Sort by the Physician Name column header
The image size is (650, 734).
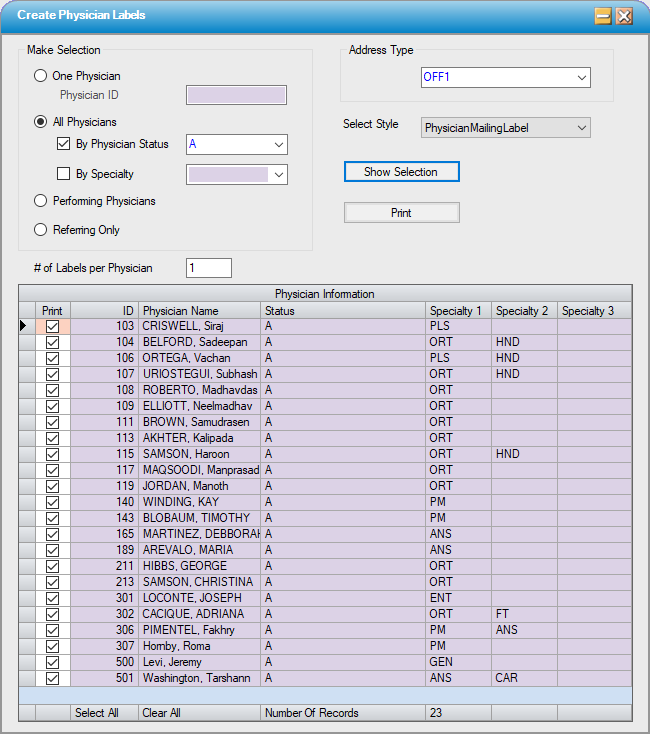coord(199,311)
